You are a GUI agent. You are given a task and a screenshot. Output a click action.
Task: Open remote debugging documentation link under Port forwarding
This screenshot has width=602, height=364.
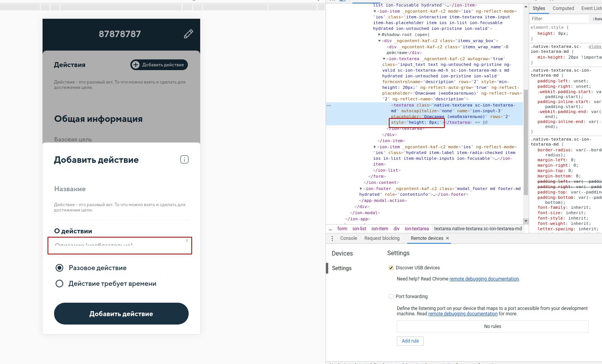[463, 314]
